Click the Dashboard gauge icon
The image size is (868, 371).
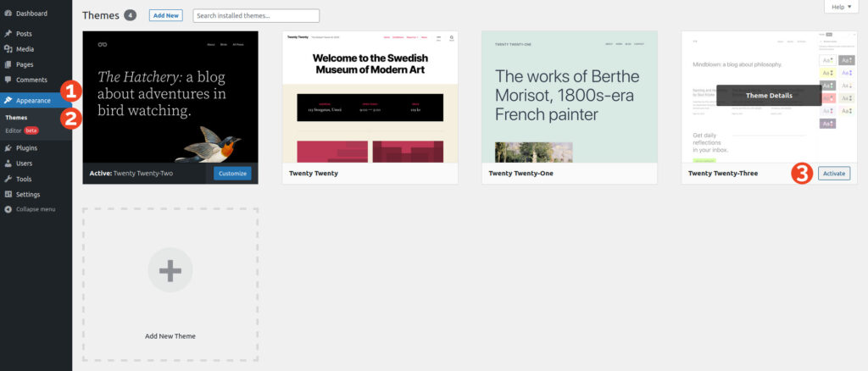(x=8, y=14)
